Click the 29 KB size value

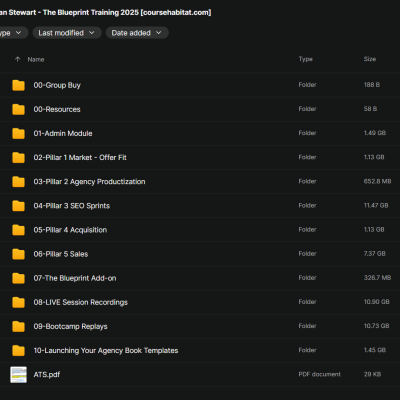pos(372,374)
